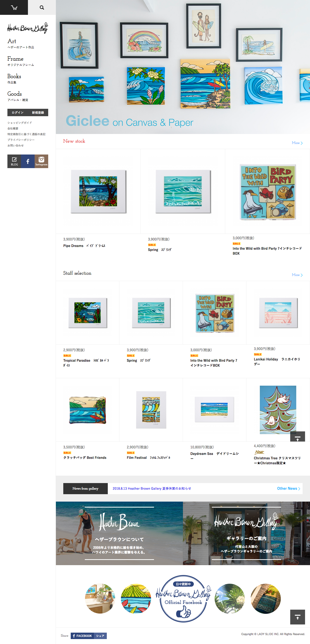Screen dimensions: 310x644
Task: Open the Facebook icon in sidebar
Action: click(28, 161)
